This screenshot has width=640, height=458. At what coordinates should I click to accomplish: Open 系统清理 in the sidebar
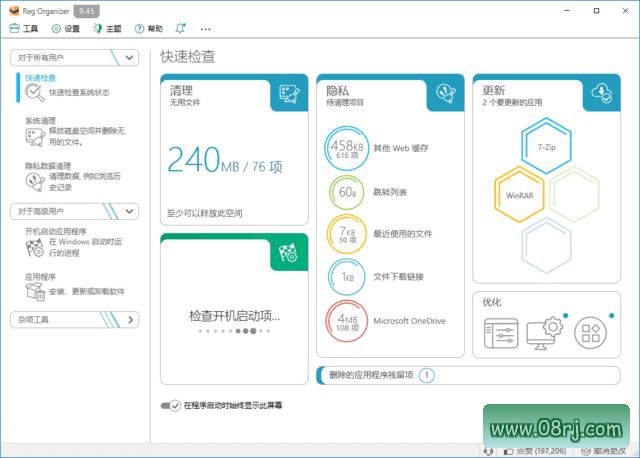pyautogui.click(x=75, y=132)
